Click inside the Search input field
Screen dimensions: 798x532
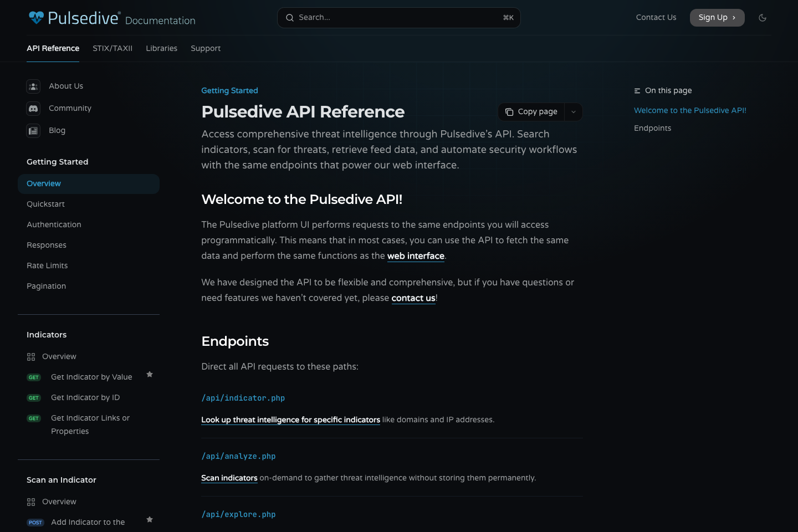pos(388,17)
